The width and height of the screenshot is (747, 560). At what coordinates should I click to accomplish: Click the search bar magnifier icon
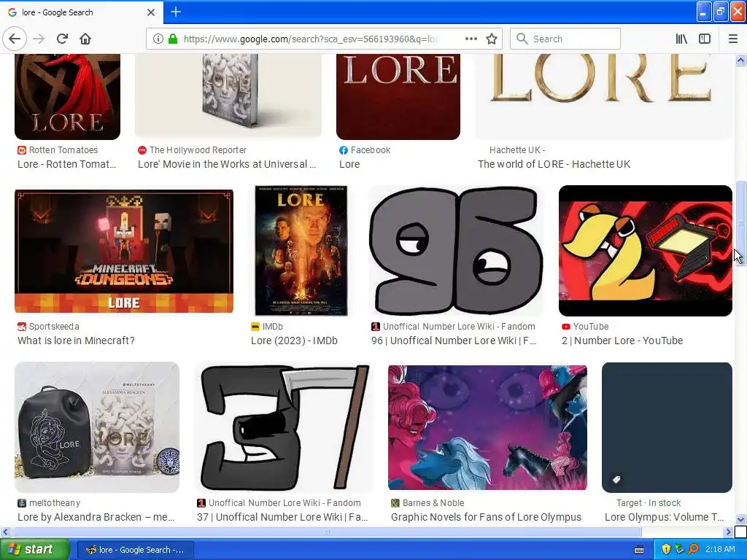[x=522, y=39]
